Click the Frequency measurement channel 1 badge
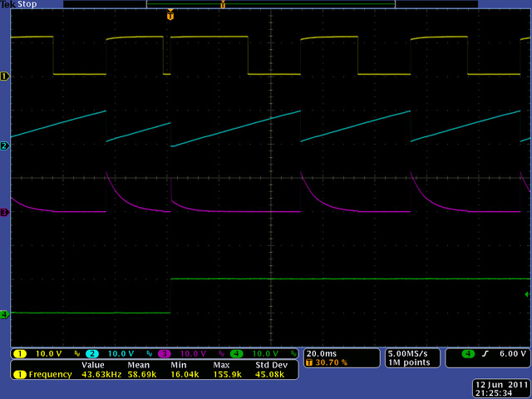Viewport: 532px width, 399px height. 20,375
